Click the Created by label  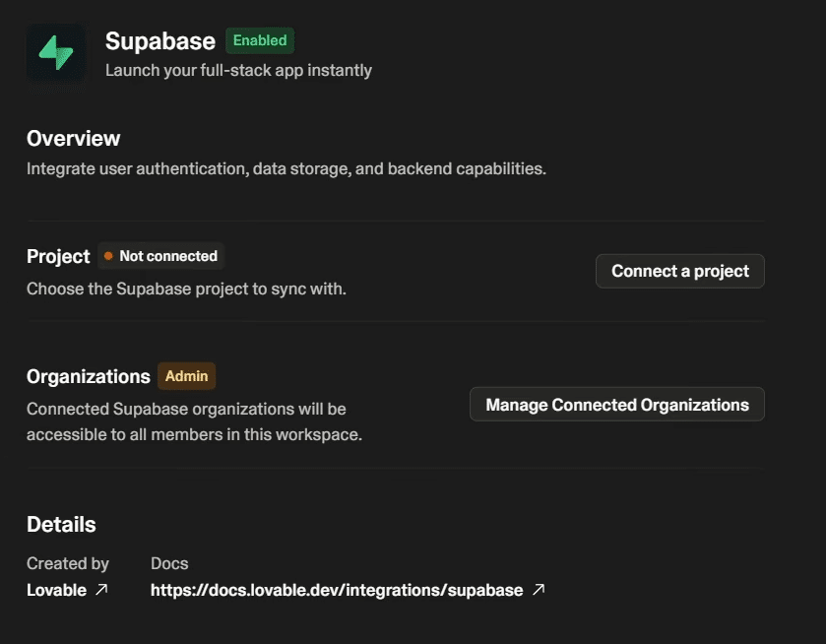[68, 563]
